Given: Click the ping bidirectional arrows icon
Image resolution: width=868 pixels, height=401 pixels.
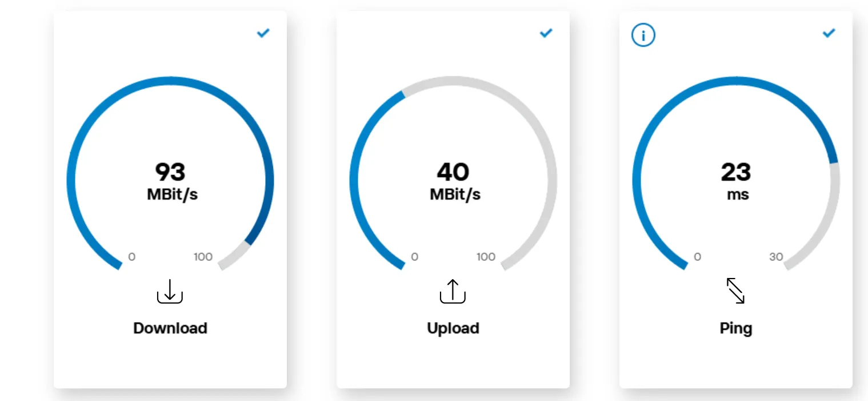Looking at the screenshot, I should 735,291.
